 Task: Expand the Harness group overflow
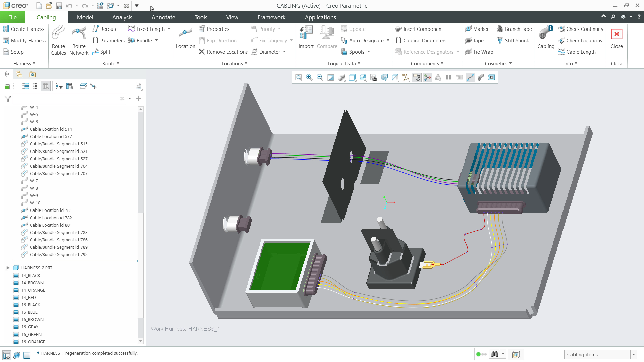click(x=24, y=64)
